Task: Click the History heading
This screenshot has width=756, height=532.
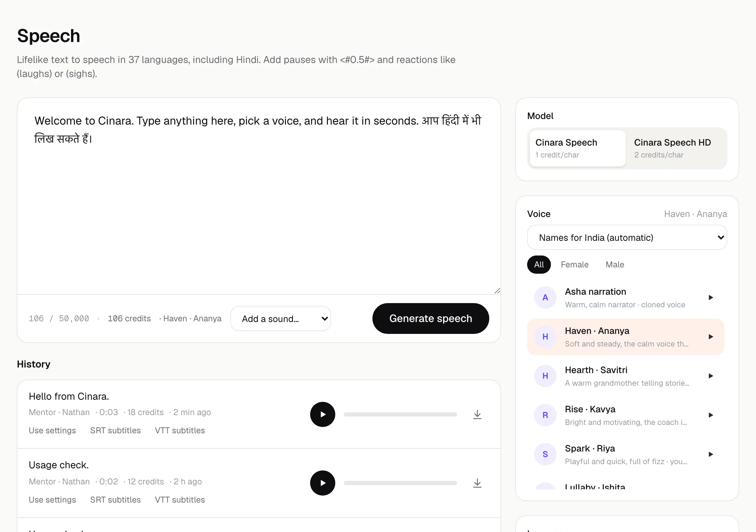Action: click(34, 364)
